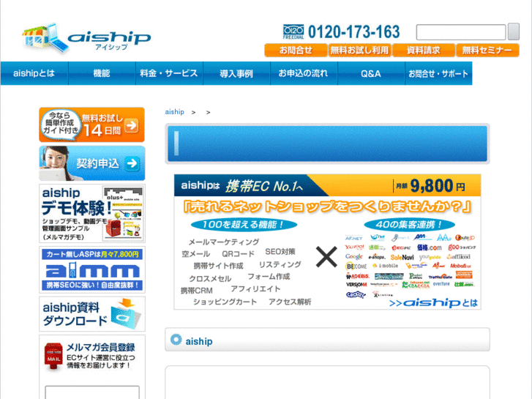Screen dimensions: 532x399
Task: Click the AD EBiS partner logo
Action: [358, 276]
